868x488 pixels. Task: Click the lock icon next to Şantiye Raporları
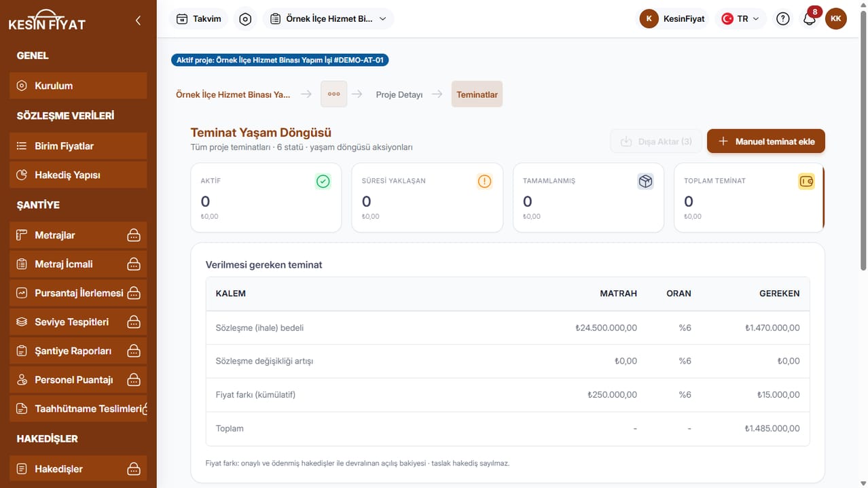134,351
